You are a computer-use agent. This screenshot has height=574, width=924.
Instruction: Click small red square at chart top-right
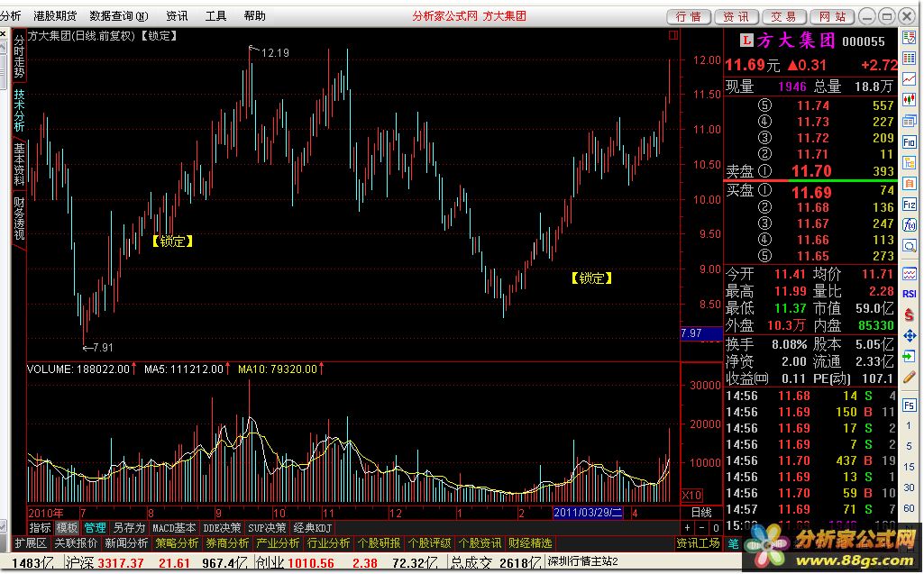[673, 35]
